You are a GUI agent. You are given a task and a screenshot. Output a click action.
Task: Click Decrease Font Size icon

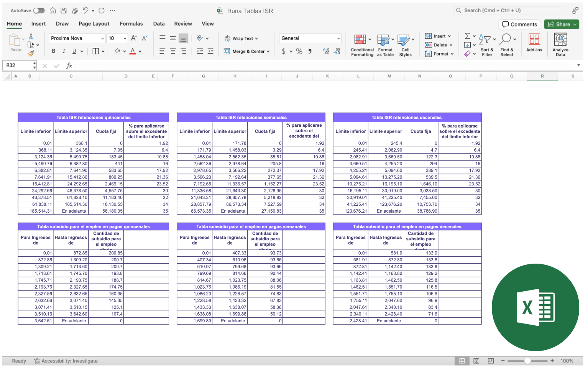[145, 38]
